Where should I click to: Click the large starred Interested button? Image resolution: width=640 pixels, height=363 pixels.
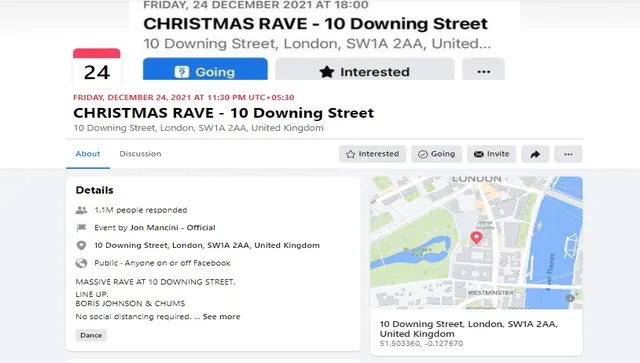(x=364, y=69)
